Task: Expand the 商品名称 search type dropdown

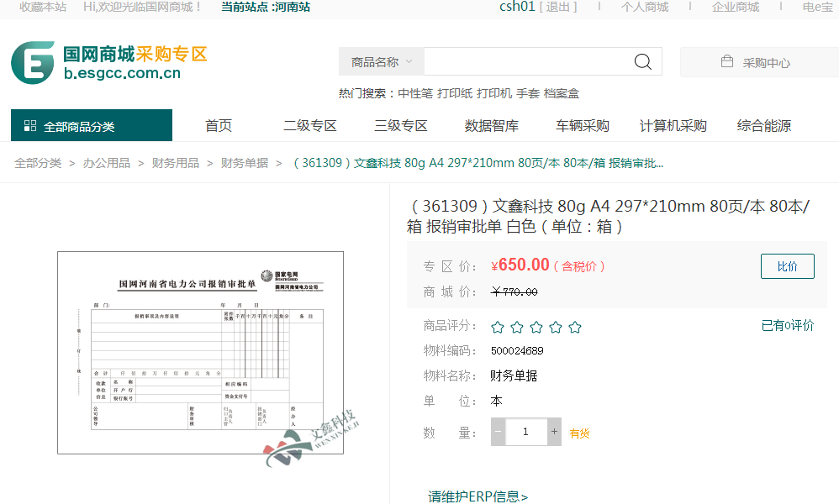Action: [x=382, y=62]
